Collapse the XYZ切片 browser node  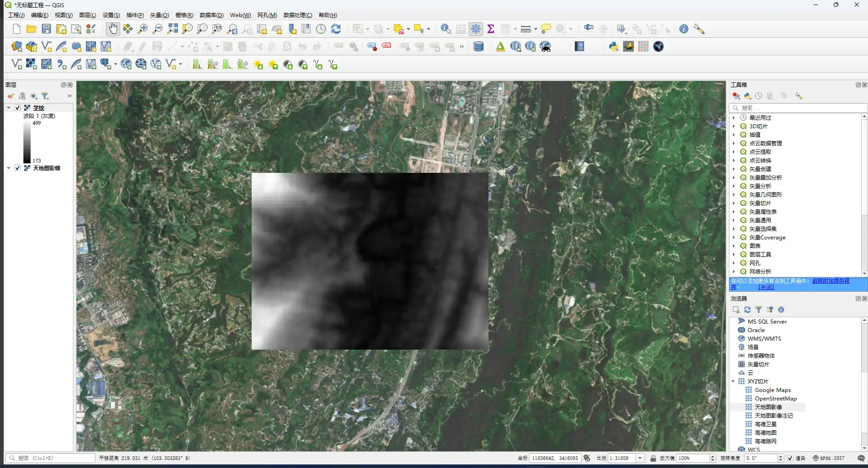[x=733, y=382]
